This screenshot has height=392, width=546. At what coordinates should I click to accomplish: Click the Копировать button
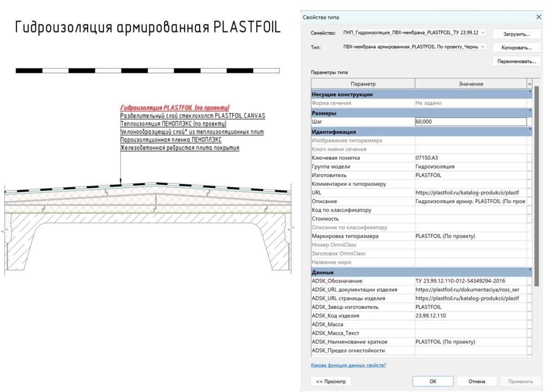click(x=516, y=48)
